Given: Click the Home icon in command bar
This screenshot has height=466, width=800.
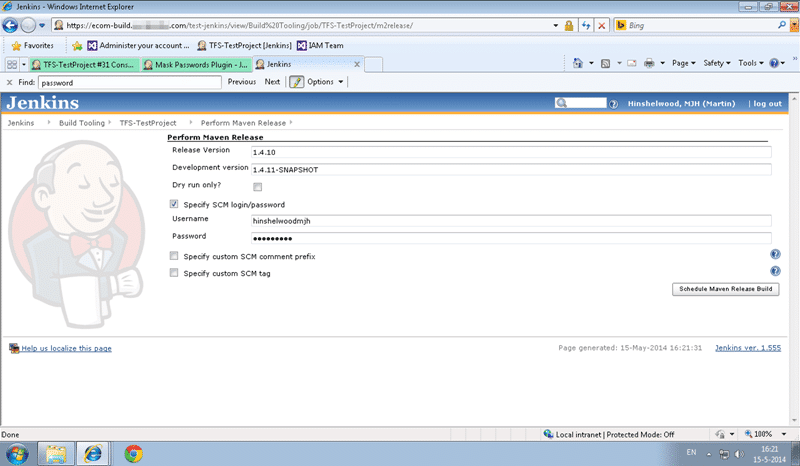Looking at the screenshot, I should 578,63.
